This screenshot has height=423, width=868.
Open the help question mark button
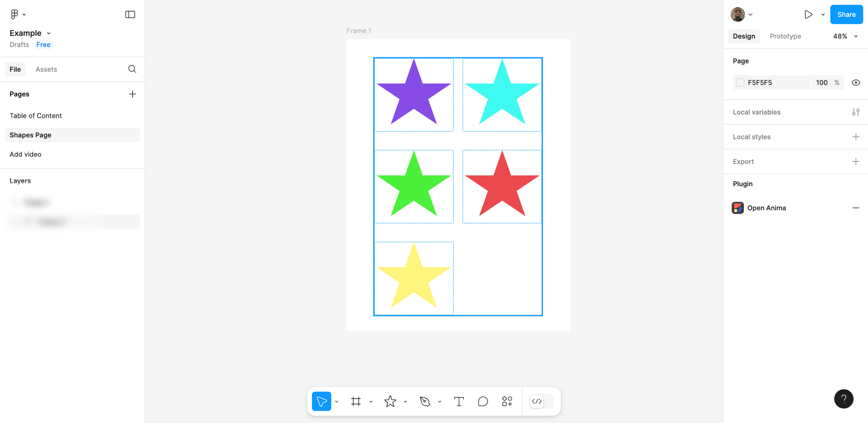tap(844, 399)
